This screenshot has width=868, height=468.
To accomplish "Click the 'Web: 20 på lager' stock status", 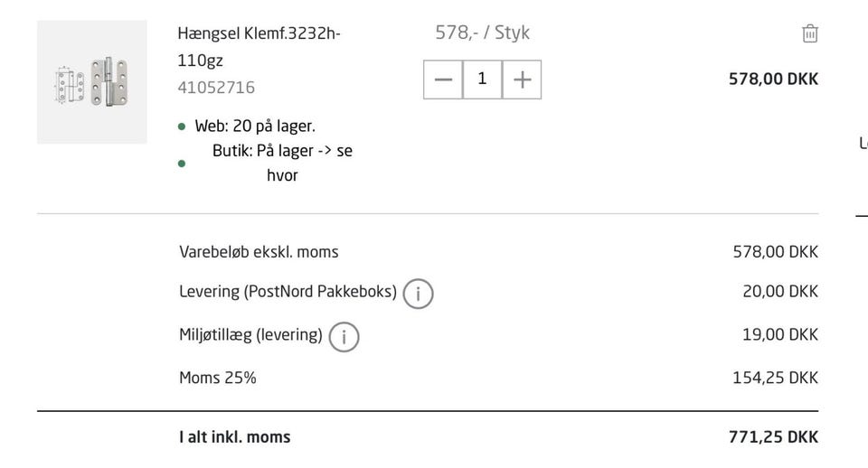I will (255, 126).
